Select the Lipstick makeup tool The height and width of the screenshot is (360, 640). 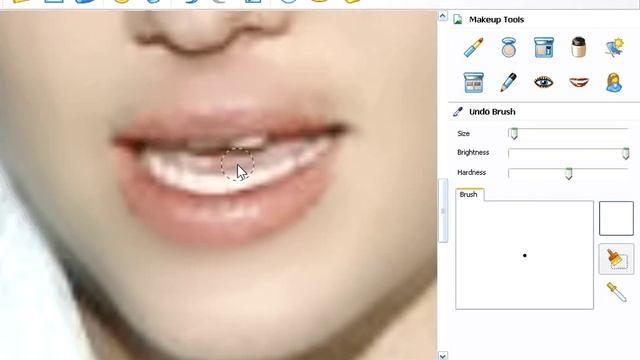tap(473, 47)
